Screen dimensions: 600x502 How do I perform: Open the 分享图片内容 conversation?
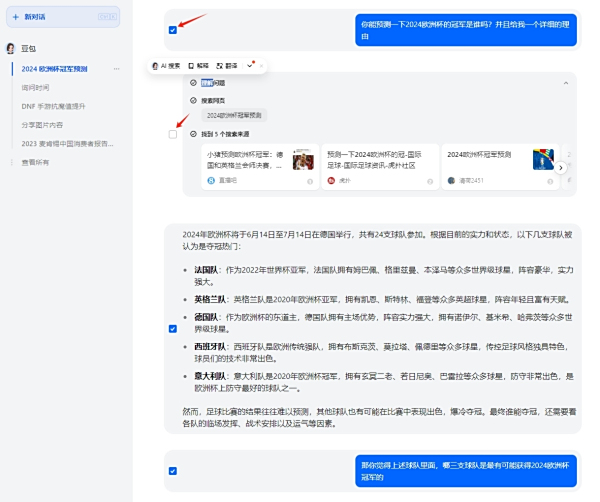(x=42, y=125)
